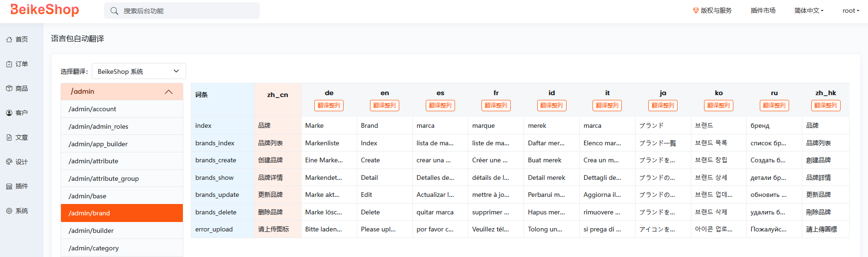Open Customers via the person icon
Viewport: 868px width, 257px height.
(x=9, y=113)
